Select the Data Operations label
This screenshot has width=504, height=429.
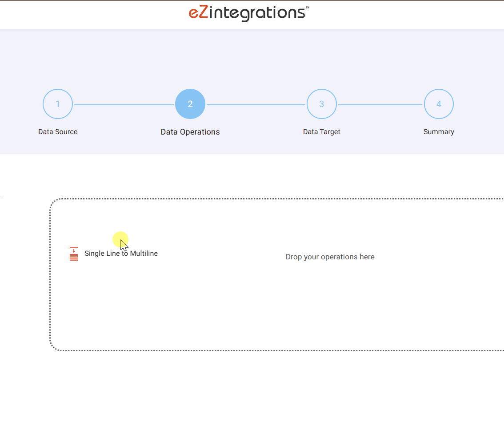pos(190,132)
